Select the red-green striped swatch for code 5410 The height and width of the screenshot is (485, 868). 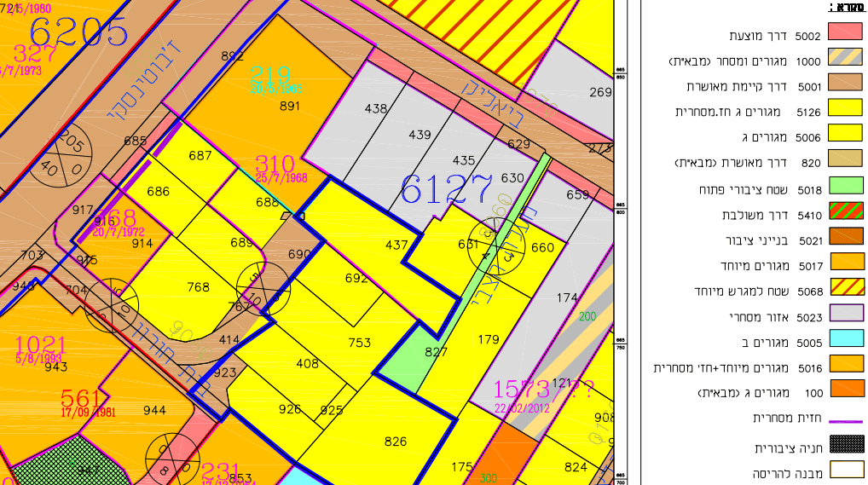click(846, 212)
